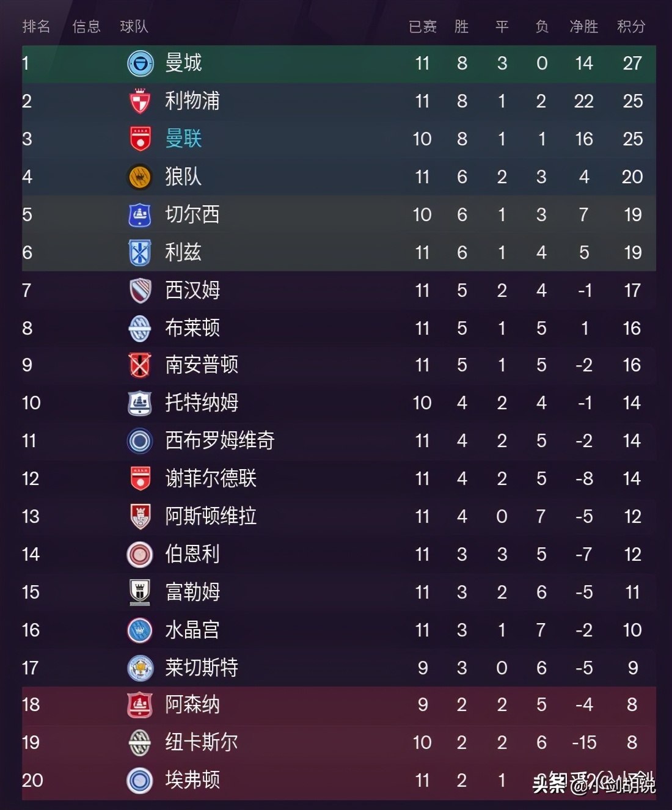Click the 已赛 (played) column header
The width and height of the screenshot is (672, 810).
coord(423,26)
